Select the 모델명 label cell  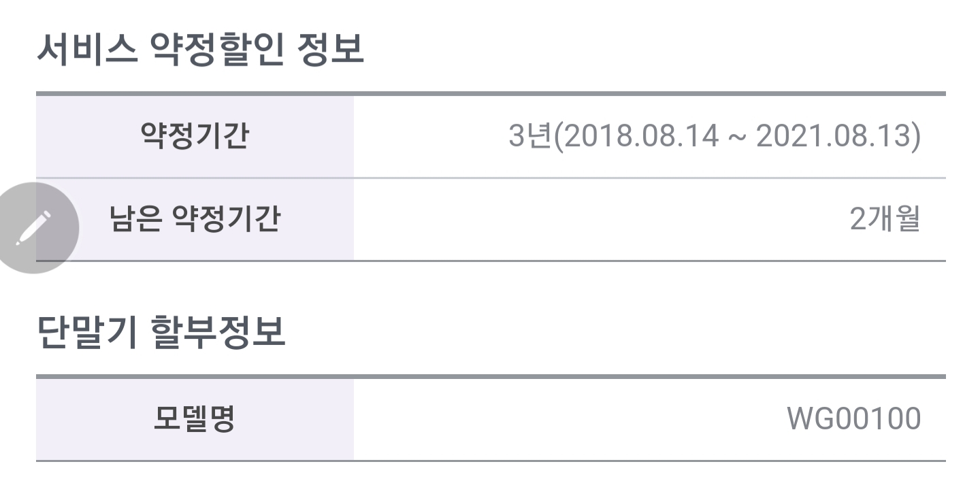[x=194, y=418]
